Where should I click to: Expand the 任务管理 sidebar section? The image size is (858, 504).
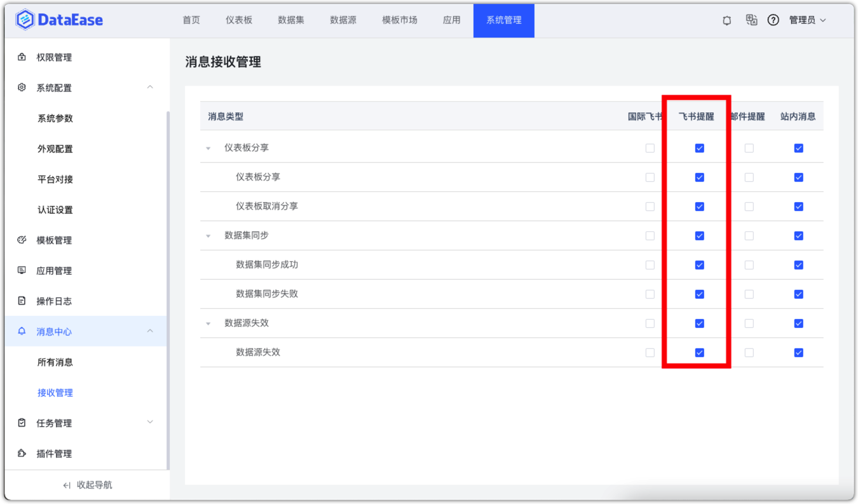point(150,422)
